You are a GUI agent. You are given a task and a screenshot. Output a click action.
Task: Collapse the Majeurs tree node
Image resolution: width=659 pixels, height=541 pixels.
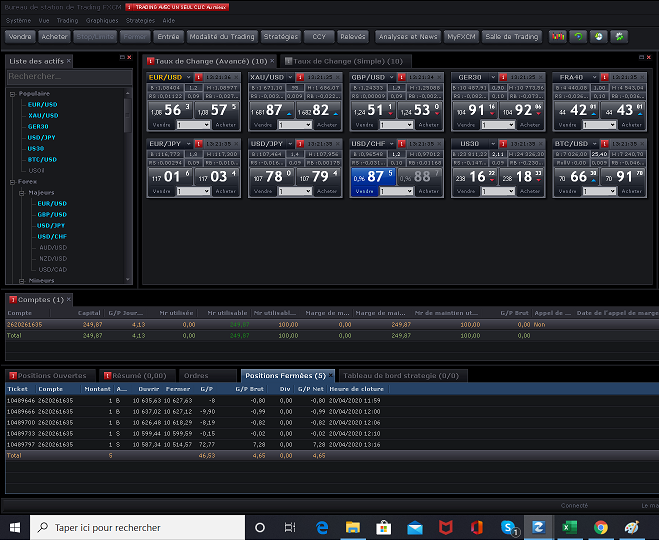[22, 192]
